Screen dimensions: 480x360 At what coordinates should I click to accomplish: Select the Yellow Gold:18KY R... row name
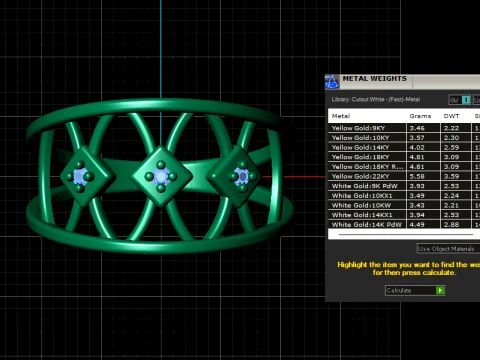[367, 167]
